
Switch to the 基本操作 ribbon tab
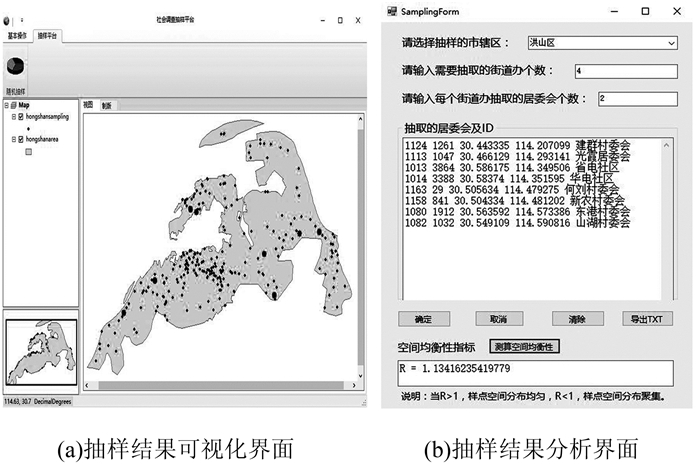point(18,35)
